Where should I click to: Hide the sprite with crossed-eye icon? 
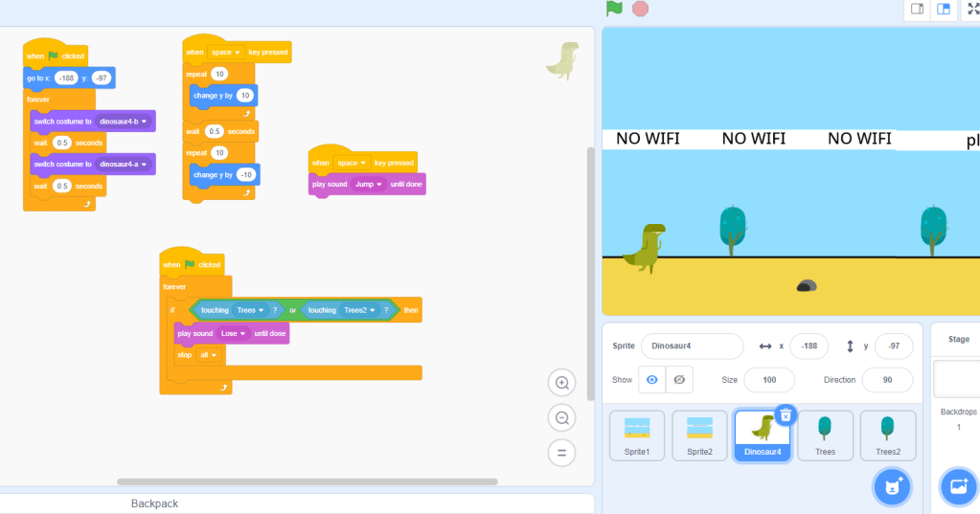pos(679,380)
